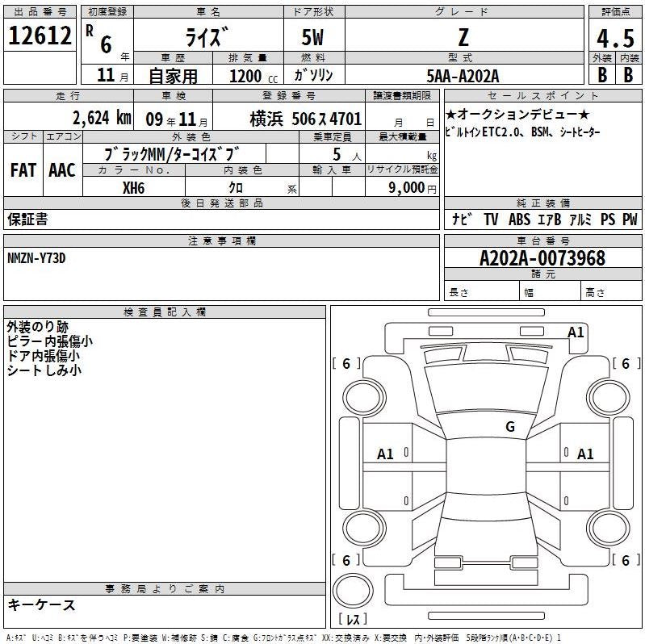The image size is (645, 644).
Task: Click the 車台番号 header
Action: tap(543, 241)
